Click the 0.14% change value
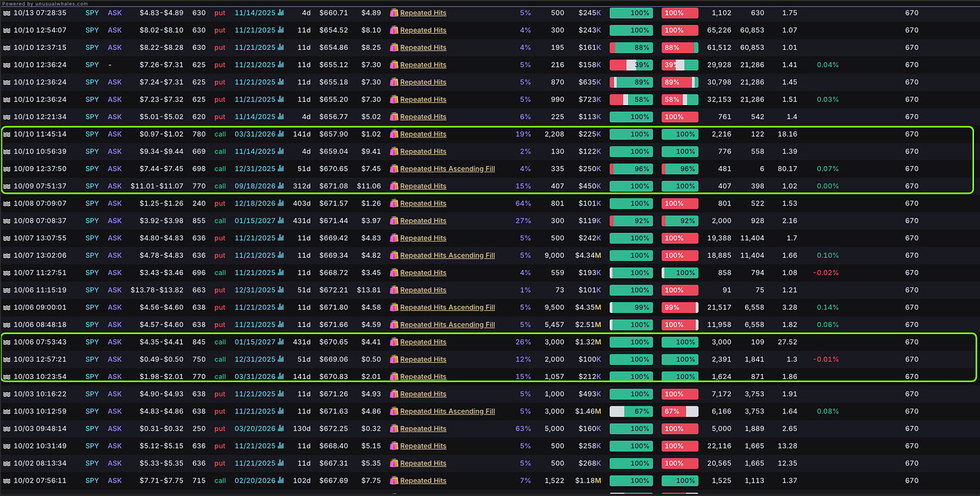Image resolution: width=980 pixels, height=496 pixels. pyautogui.click(x=828, y=308)
